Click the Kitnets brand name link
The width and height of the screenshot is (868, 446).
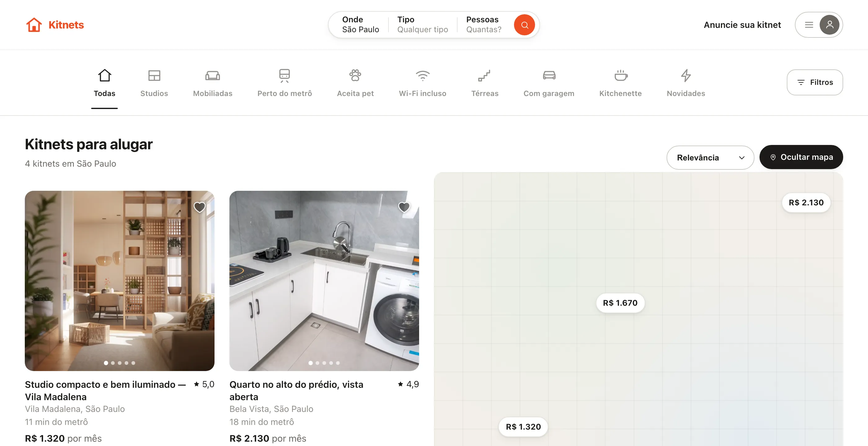click(x=66, y=25)
